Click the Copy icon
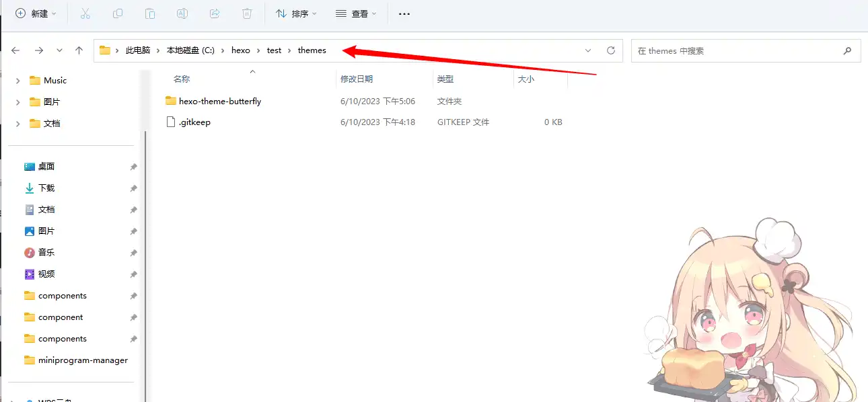Screen dimensions: 868x402 pyautogui.click(x=118, y=13)
